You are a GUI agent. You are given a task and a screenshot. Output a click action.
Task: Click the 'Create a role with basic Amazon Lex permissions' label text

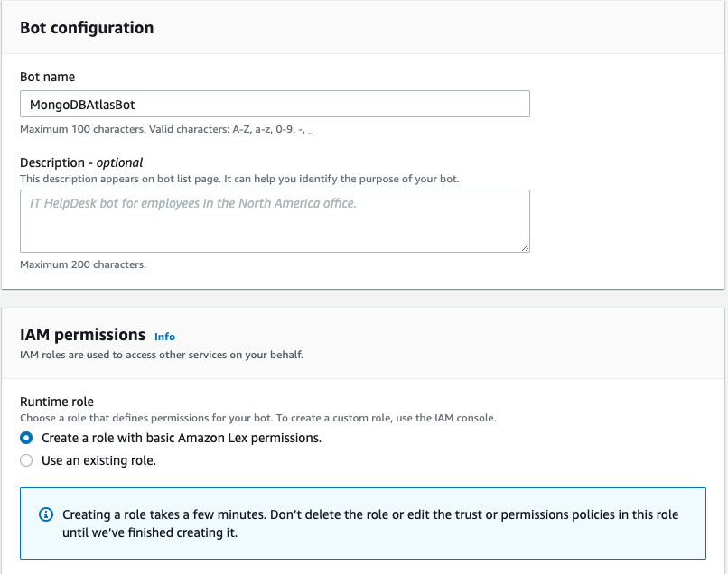click(182, 438)
